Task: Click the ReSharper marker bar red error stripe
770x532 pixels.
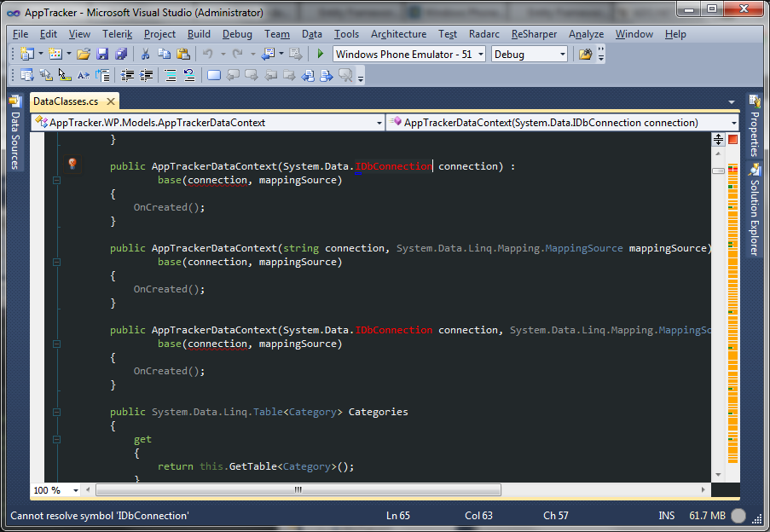Action: click(732, 170)
